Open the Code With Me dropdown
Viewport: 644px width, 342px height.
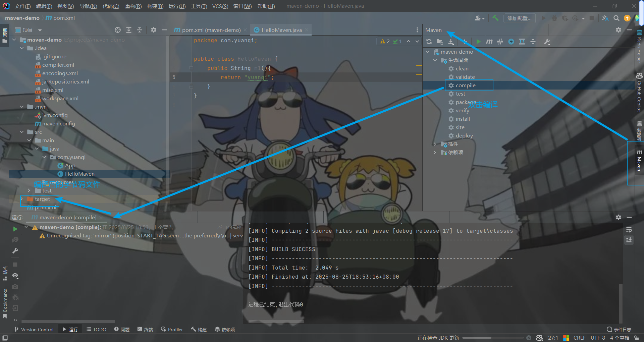(480, 18)
